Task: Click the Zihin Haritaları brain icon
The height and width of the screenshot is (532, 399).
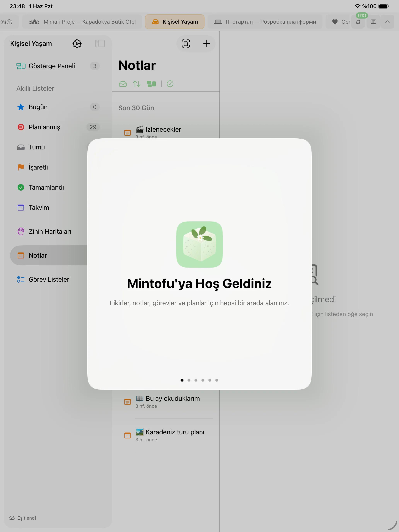Action: pyautogui.click(x=21, y=231)
